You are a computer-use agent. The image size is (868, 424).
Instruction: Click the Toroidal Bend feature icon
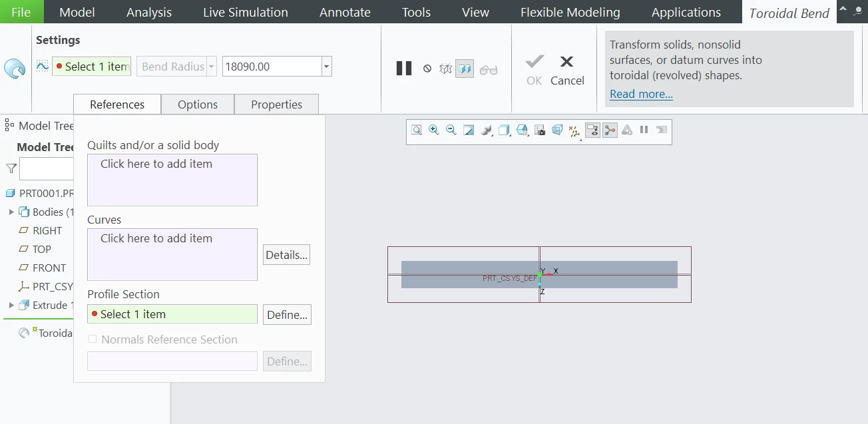tap(15, 68)
